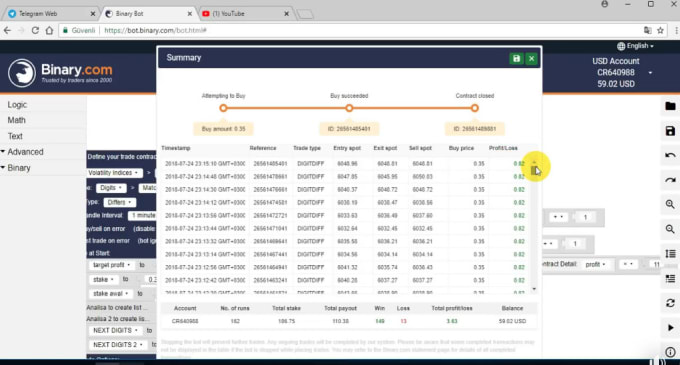
Task: Click the translate page icon in address bar
Action: coord(647,30)
